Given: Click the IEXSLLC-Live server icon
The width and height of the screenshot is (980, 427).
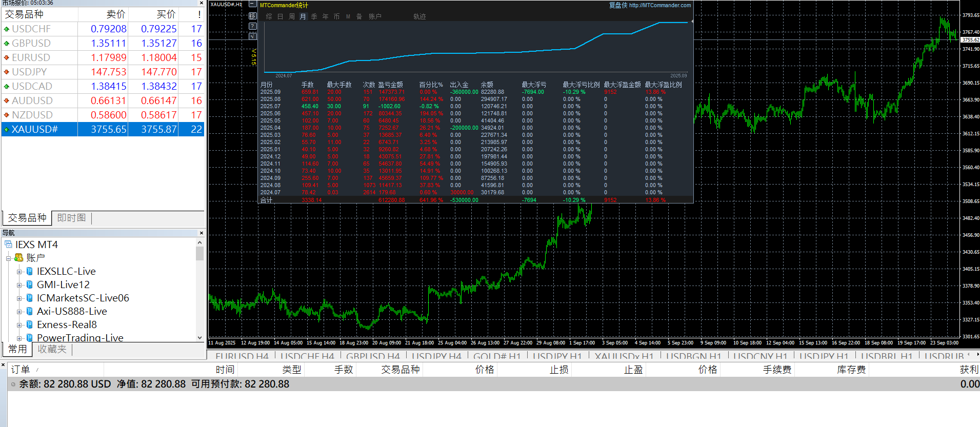Looking at the screenshot, I should point(30,271).
